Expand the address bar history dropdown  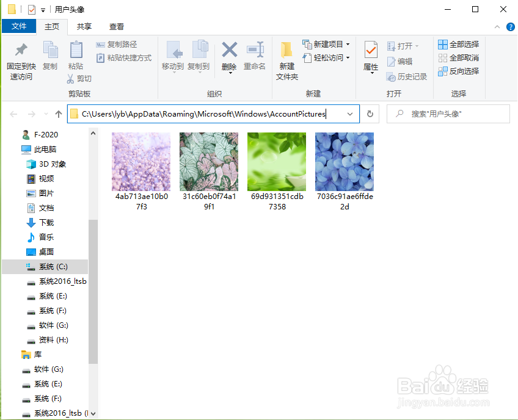tap(350, 114)
